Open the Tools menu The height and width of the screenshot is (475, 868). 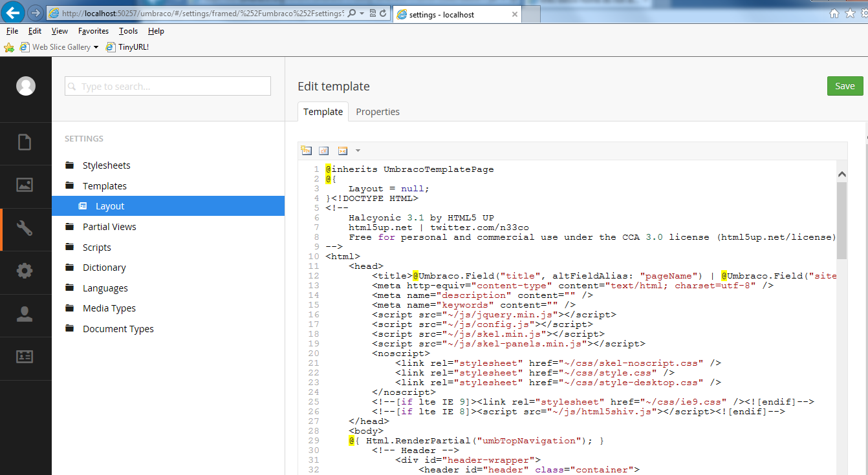[x=128, y=31]
